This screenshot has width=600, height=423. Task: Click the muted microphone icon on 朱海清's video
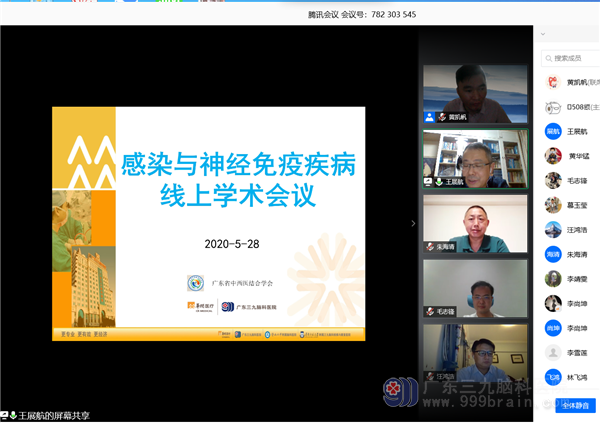(x=430, y=246)
